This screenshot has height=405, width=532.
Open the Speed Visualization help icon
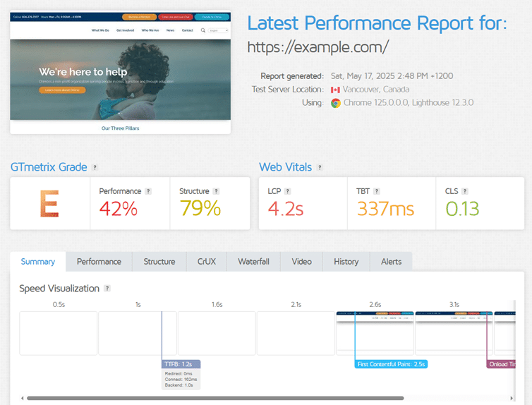coord(107,289)
